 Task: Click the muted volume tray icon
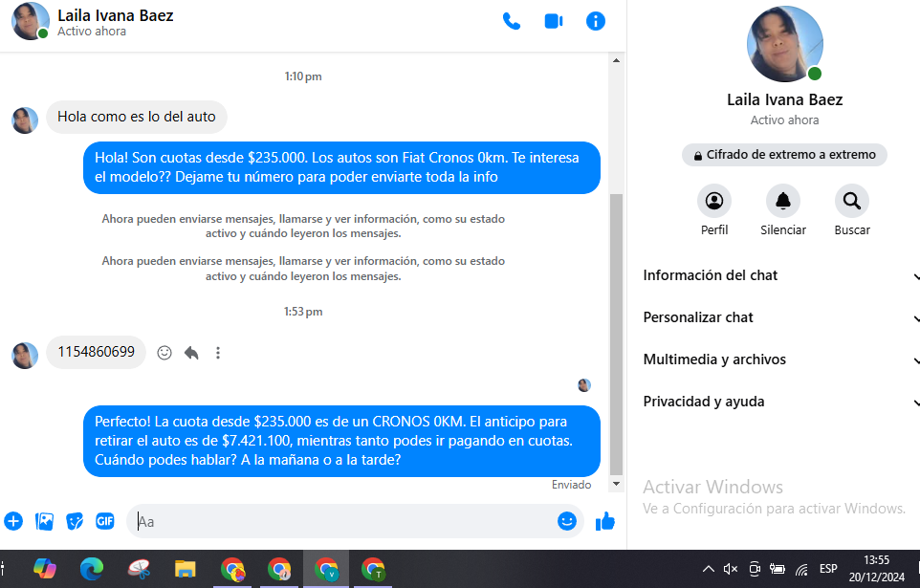click(x=731, y=569)
